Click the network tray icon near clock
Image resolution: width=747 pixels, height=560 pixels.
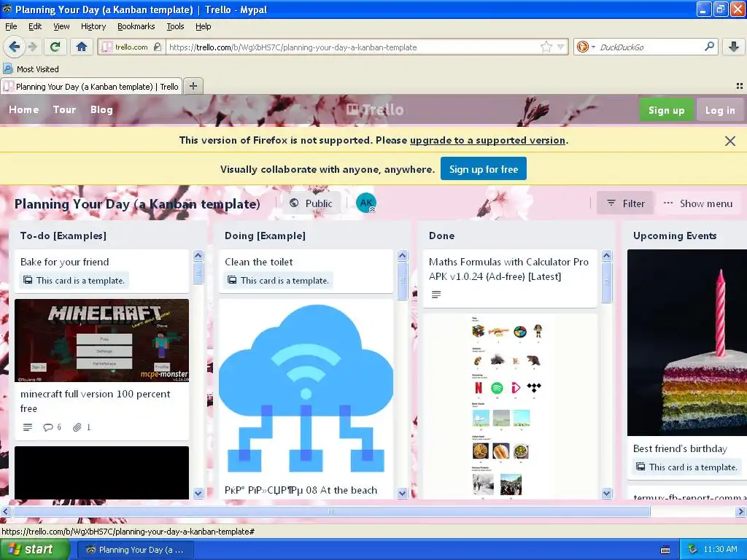[x=692, y=550]
